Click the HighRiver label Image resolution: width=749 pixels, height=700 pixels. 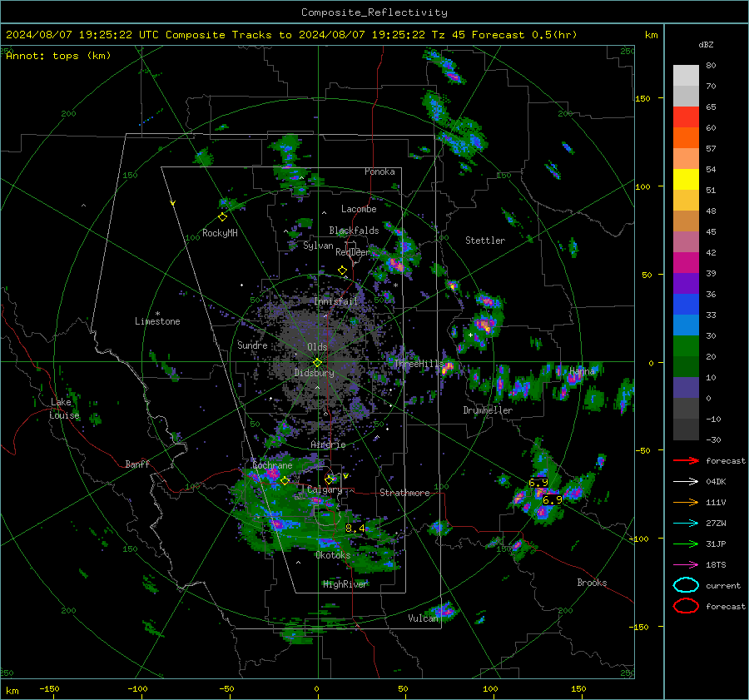[345, 584]
